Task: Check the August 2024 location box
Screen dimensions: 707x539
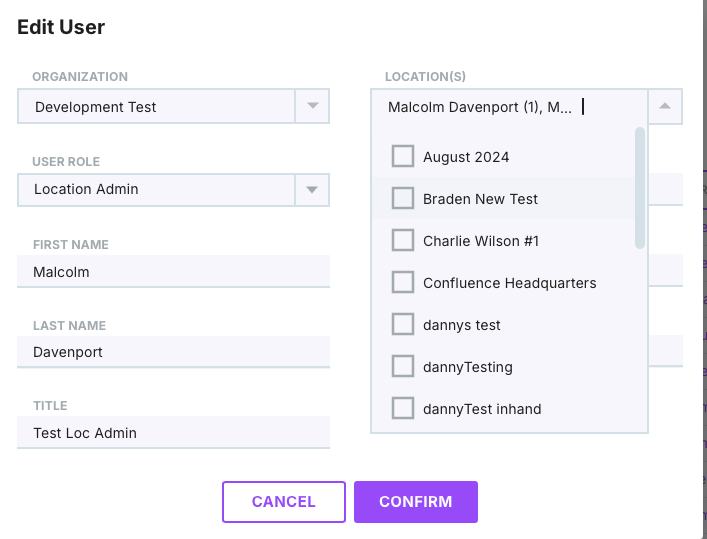Action: (x=403, y=157)
